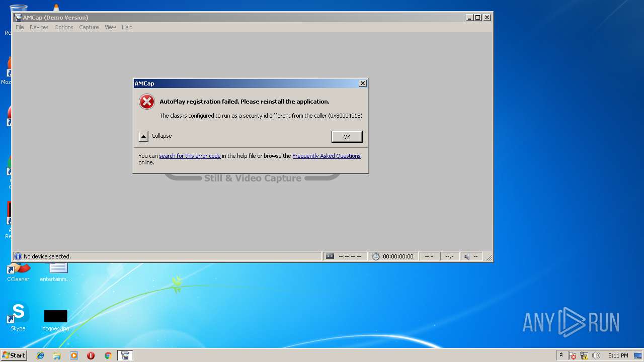
Task: Open the View menu
Action: [110, 27]
